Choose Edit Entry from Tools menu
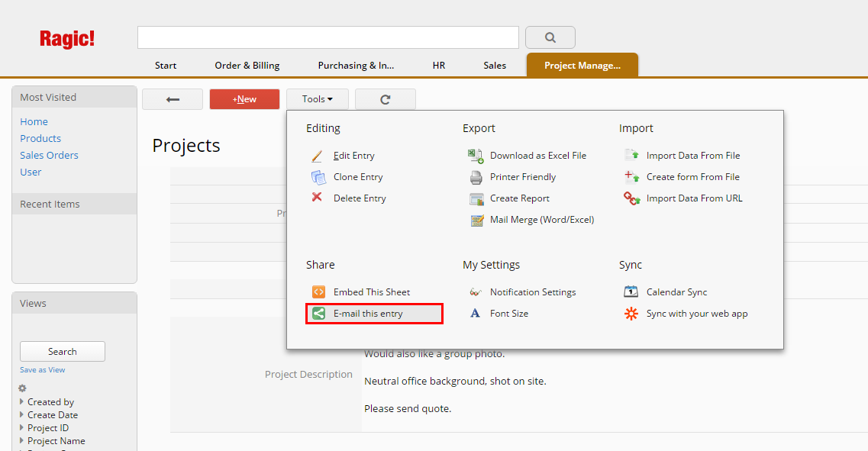Screen dimensions: 868x451 pyautogui.click(x=353, y=156)
